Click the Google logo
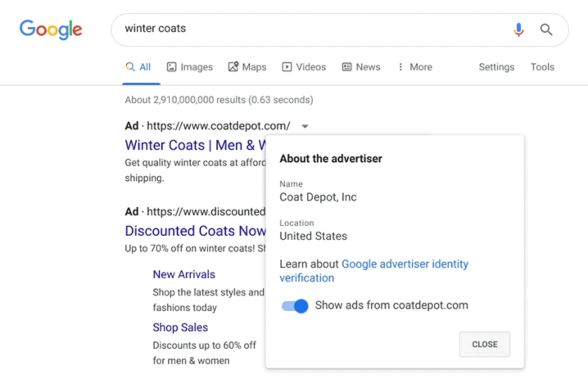588x388 pixels. [51, 29]
